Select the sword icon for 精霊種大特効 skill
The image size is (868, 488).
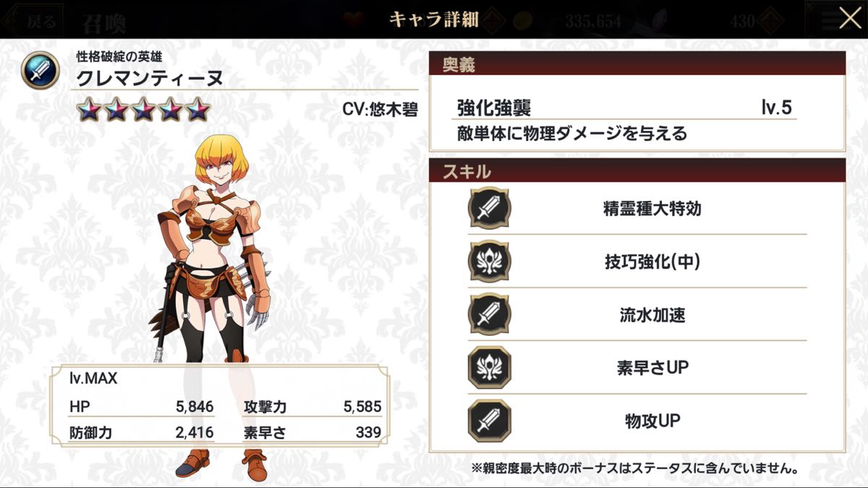pos(490,209)
